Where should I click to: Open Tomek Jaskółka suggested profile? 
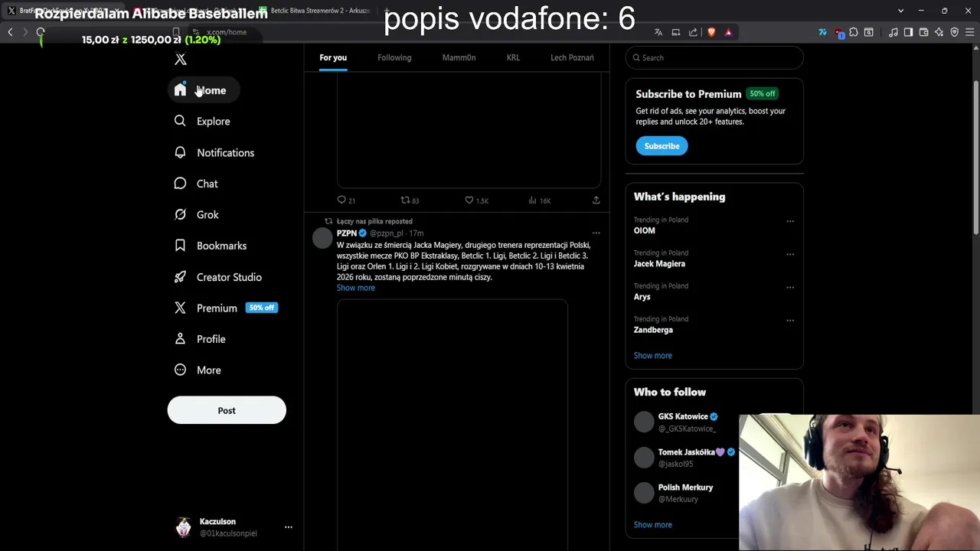pyautogui.click(x=687, y=452)
